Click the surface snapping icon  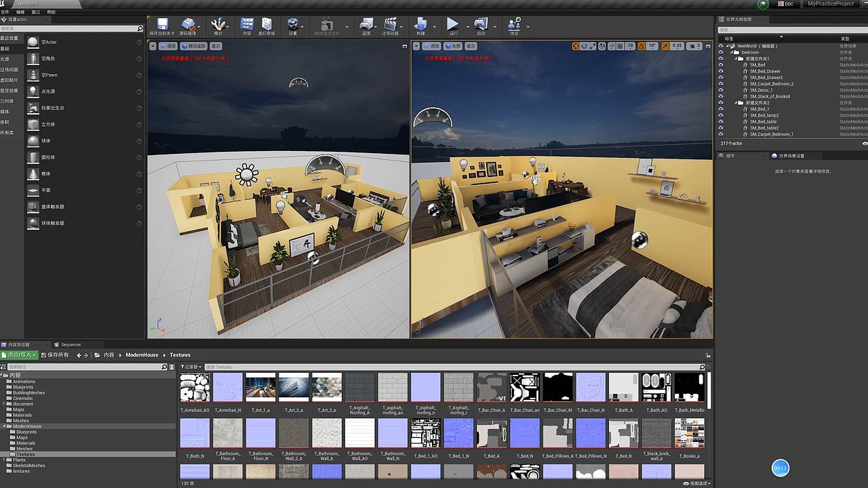coord(612,46)
